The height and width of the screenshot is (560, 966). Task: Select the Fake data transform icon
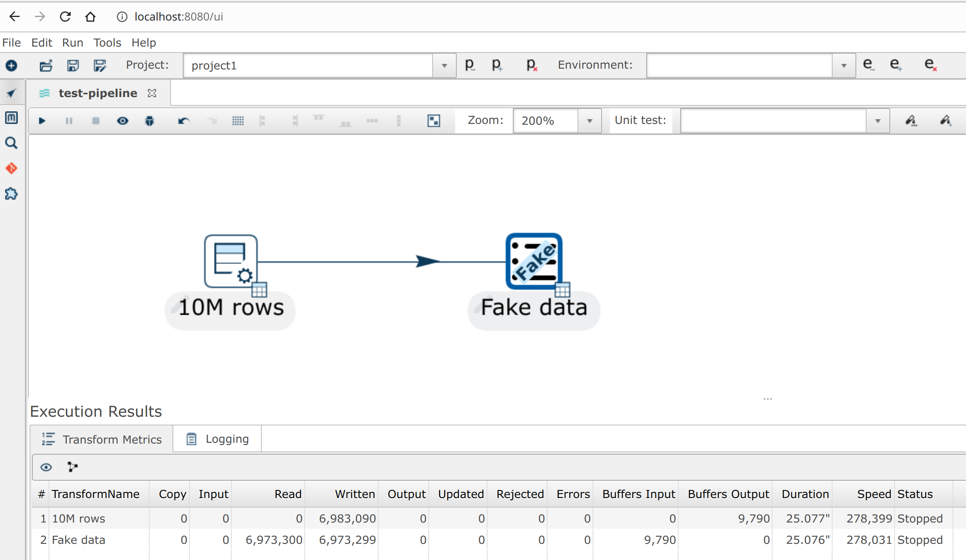[x=534, y=261]
